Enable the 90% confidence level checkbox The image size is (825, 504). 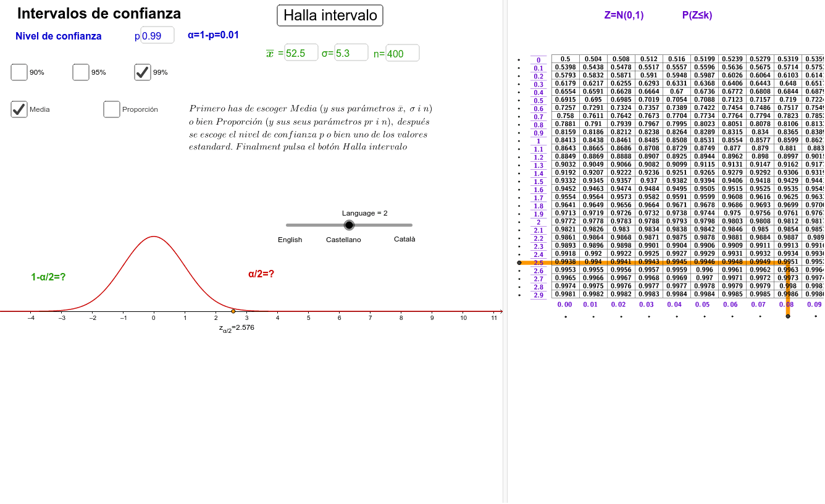click(19, 72)
